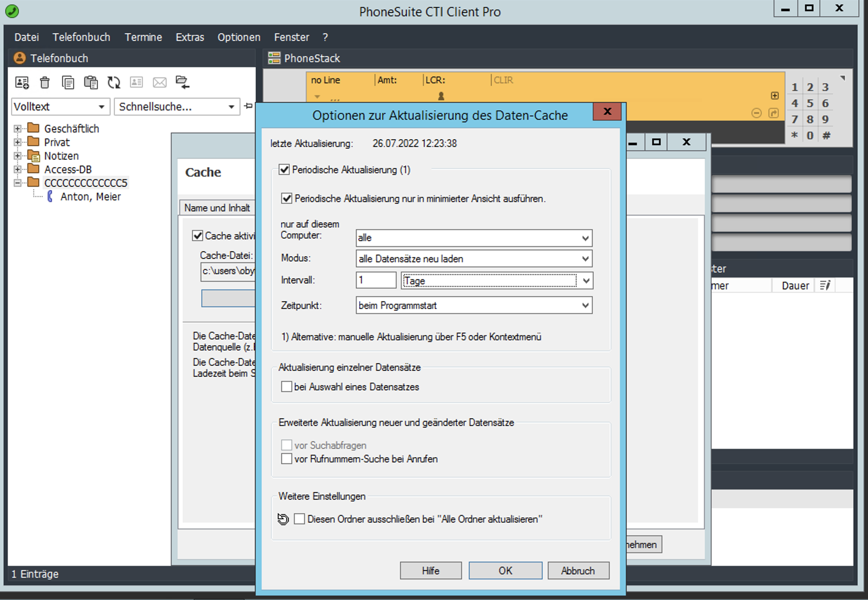Cancel the dialog with Abbruch
Image resolution: width=868 pixels, height=600 pixels.
[x=578, y=571]
